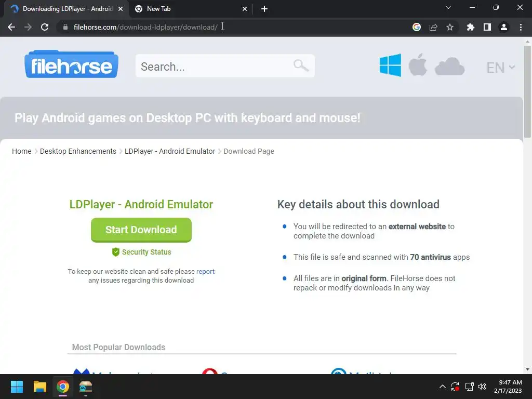Click the 'Download Page' breadcrumb text
The width and height of the screenshot is (532, 399).
click(x=249, y=151)
